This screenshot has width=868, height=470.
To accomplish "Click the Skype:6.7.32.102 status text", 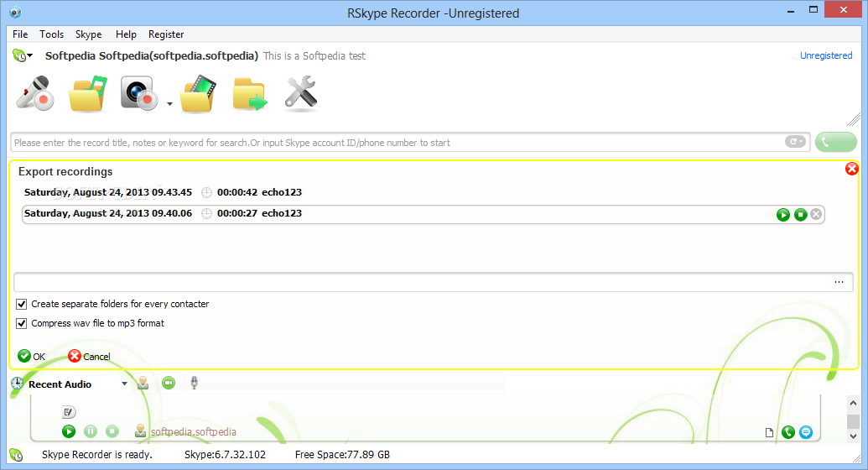I will point(225,455).
